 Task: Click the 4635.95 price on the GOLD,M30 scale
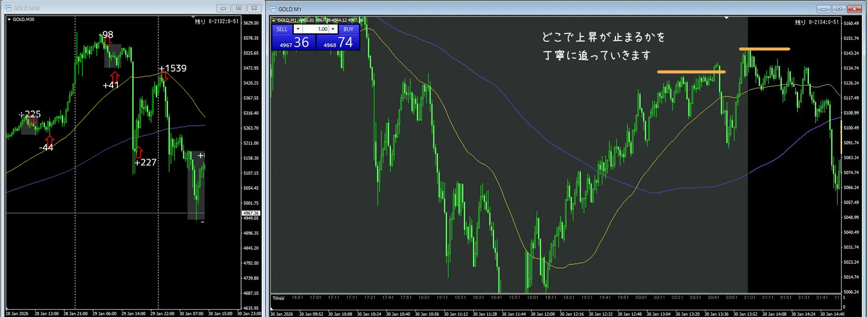point(251,308)
